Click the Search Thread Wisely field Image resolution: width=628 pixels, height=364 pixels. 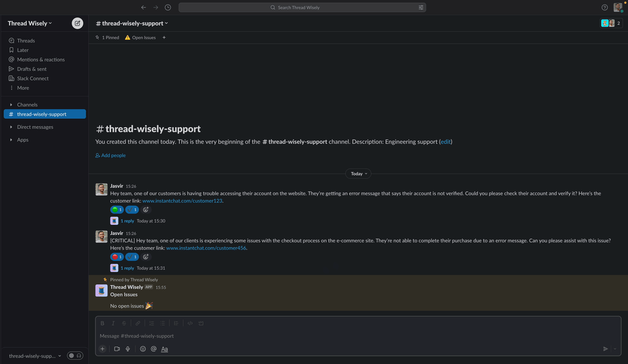pos(302,7)
